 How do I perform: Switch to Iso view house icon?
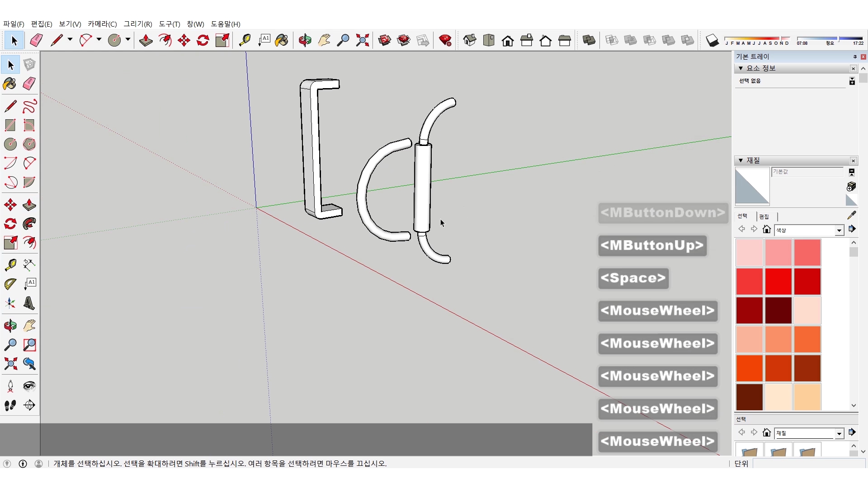[x=469, y=41]
